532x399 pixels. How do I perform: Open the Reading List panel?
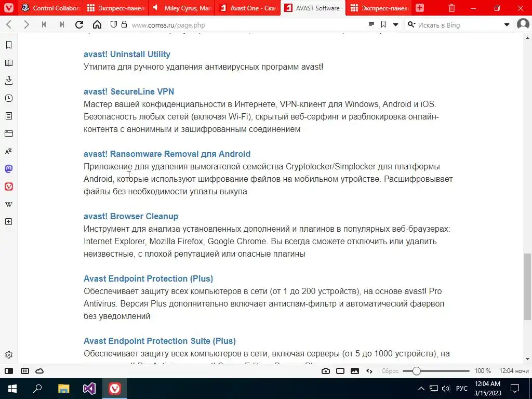coord(9,63)
